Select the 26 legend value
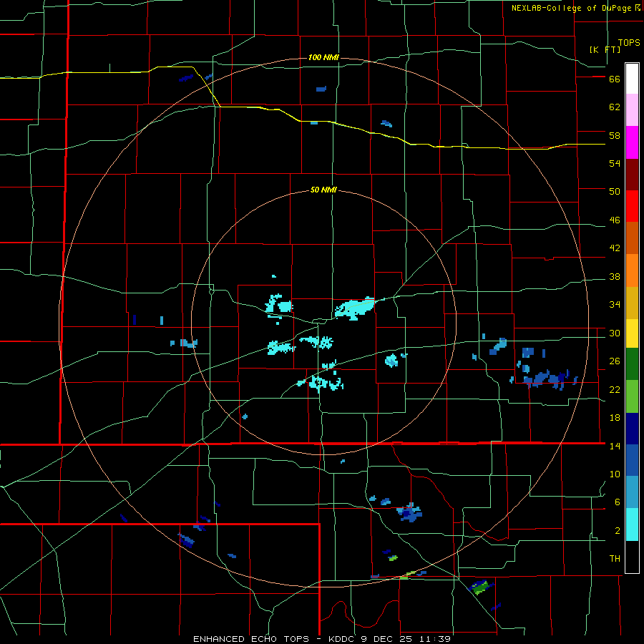Viewport: 644px width, 644px height. coord(615,361)
